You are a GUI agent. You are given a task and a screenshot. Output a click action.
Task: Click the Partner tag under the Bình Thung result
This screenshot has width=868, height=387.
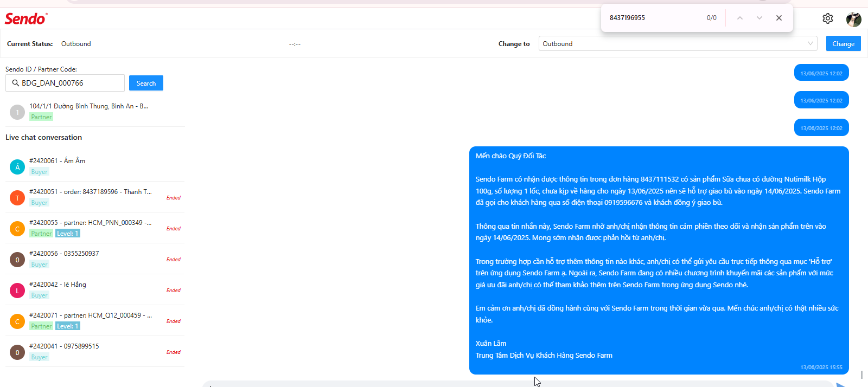[x=41, y=117]
